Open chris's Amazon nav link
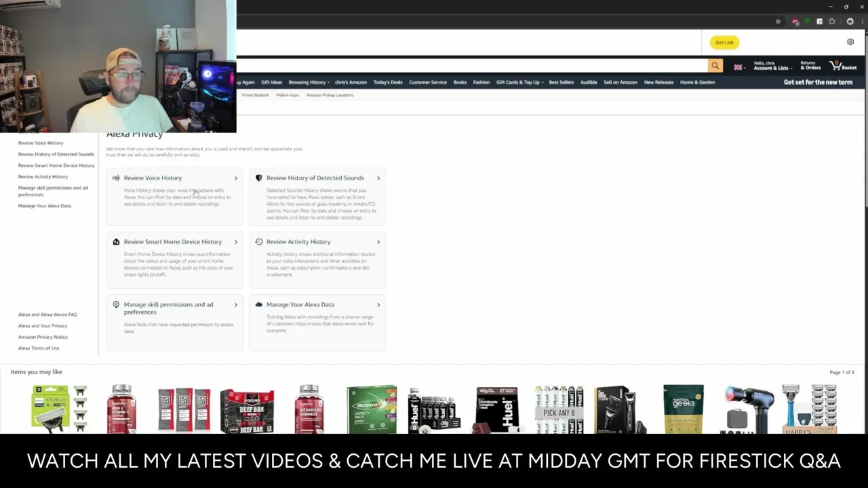Screen dimensions: 868x488 (351, 82)
